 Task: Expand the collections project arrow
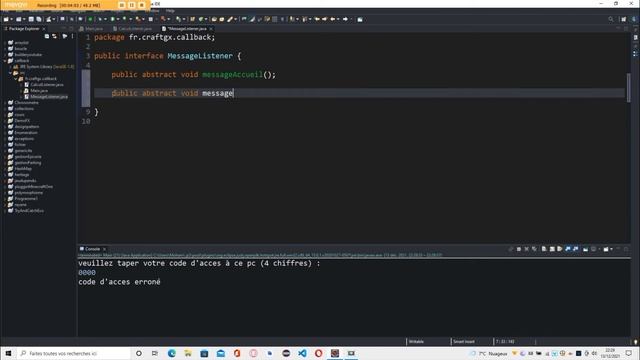6,109
